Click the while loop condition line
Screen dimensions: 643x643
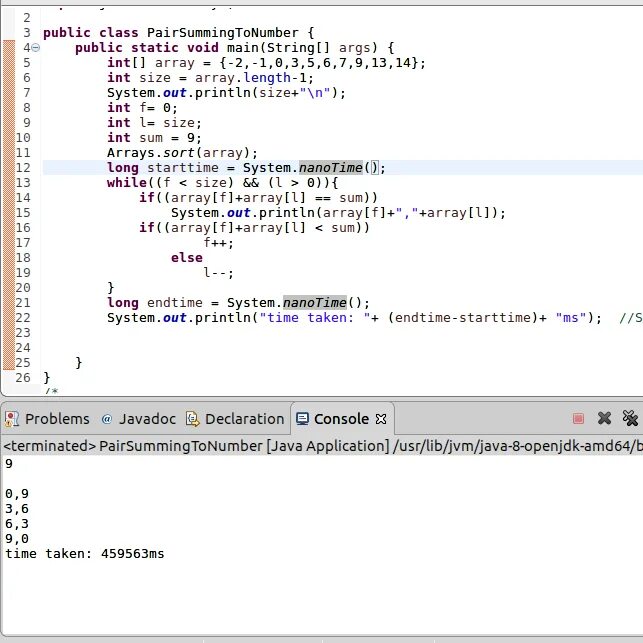[223, 183]
